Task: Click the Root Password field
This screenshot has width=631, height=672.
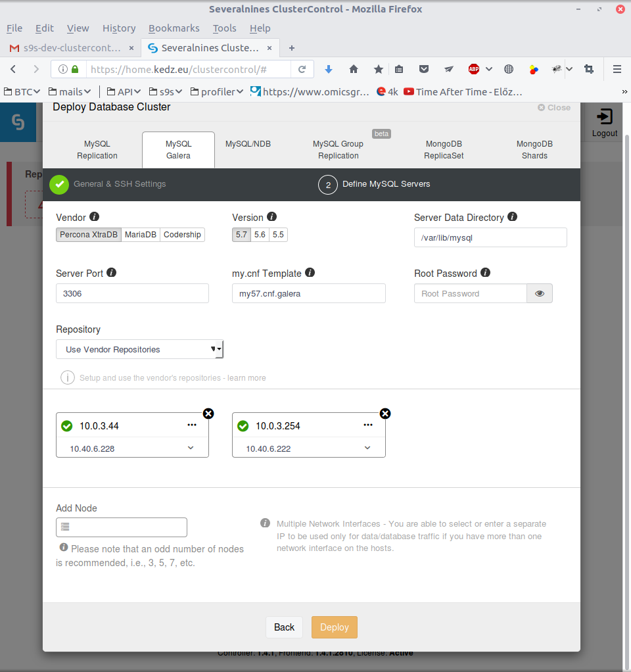Action: (x=471, y=293)
